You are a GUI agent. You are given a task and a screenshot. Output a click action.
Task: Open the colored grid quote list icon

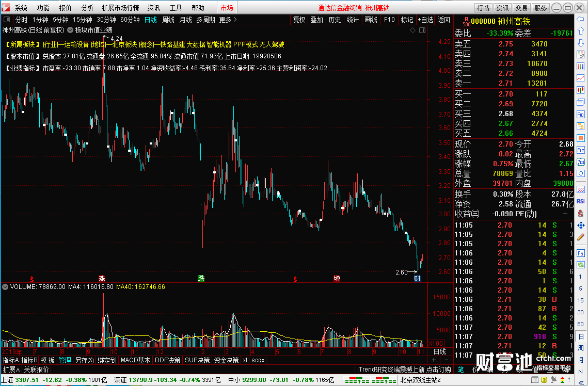[580, 67]
